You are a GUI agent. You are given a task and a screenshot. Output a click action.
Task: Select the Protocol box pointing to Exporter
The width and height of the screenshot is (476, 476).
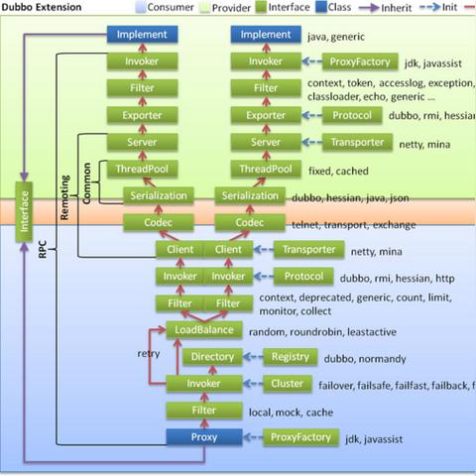tap(352, 115)
